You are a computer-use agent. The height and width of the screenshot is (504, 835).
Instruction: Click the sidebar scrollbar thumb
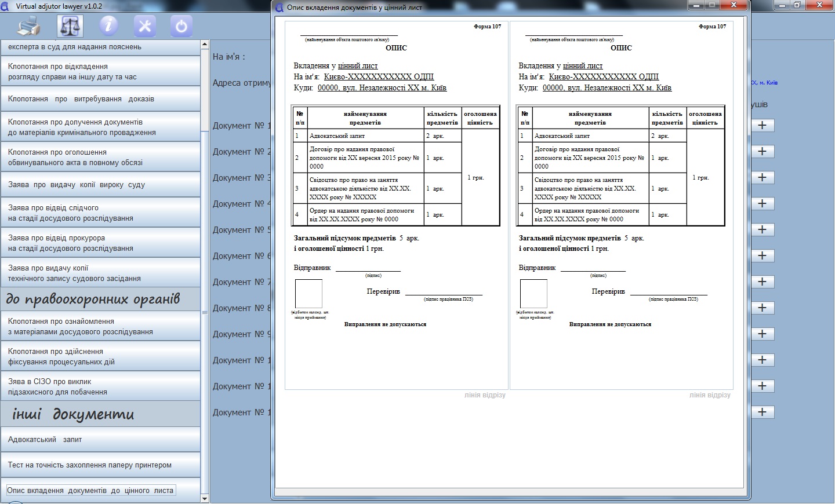(x=205, y=313)
